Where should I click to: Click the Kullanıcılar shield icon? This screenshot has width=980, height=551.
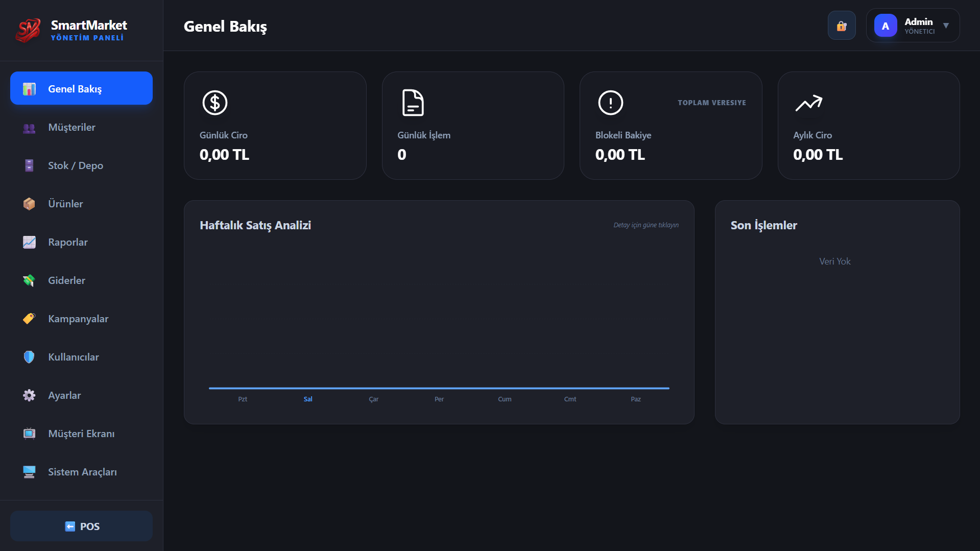29,357
